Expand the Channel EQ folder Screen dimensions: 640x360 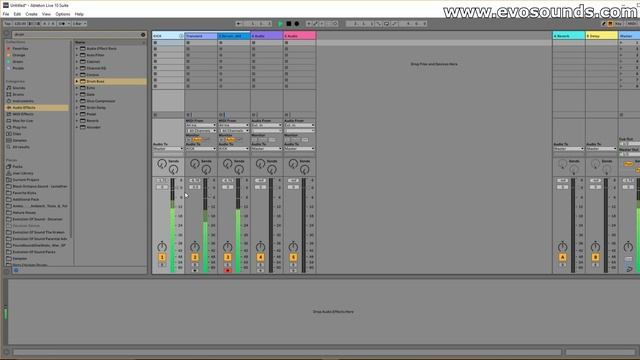(77, 68)
